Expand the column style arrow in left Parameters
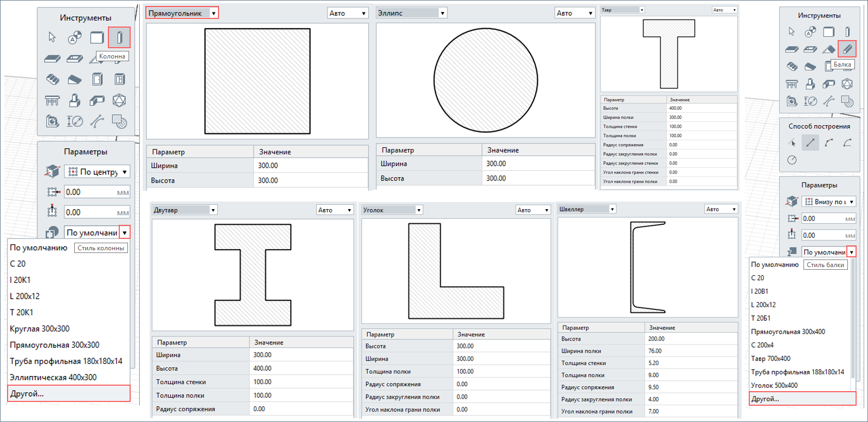Screen dimensions: 868x422 click(125, 232)
